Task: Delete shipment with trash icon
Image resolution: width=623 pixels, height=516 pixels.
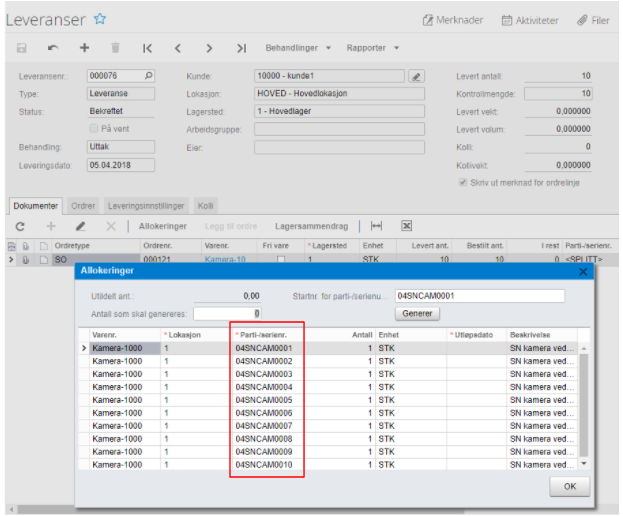Action: 115,48
